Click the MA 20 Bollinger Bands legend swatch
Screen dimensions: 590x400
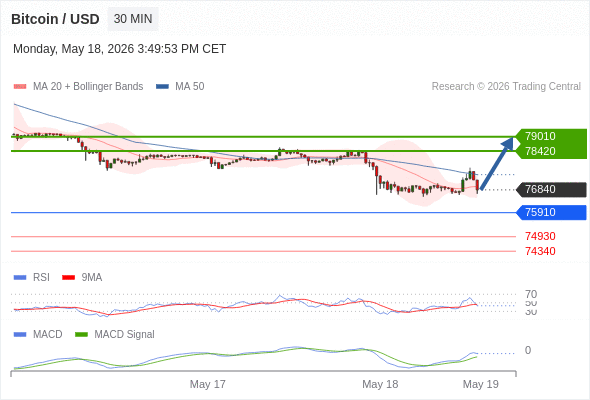[20, 87]
